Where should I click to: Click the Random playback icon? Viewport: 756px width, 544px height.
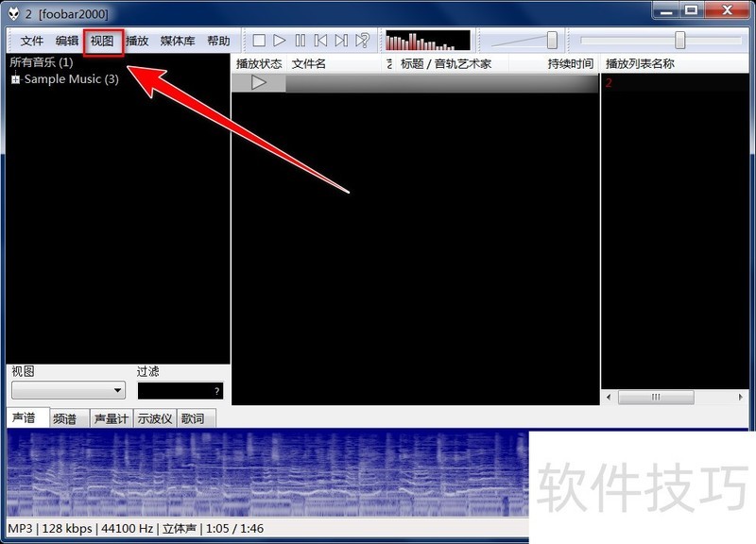pos(362,41)
